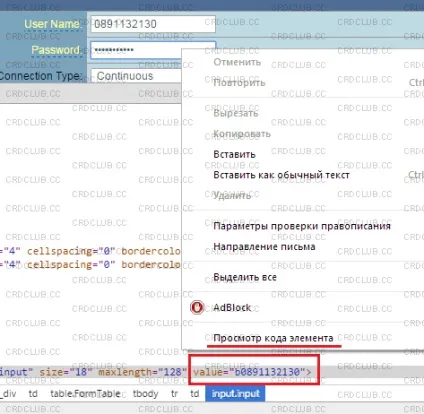Open the Connection Type dropdown showing Continuous
The height and width of the screenshot is (414, 424).
(136, 76)
